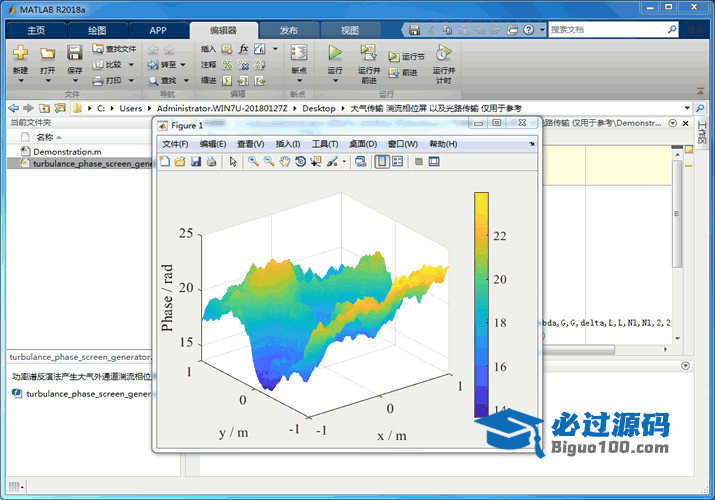Screen dimensions: 715x500
Task: Click the New file (新建) icon
Action: (x=20, y=53)
